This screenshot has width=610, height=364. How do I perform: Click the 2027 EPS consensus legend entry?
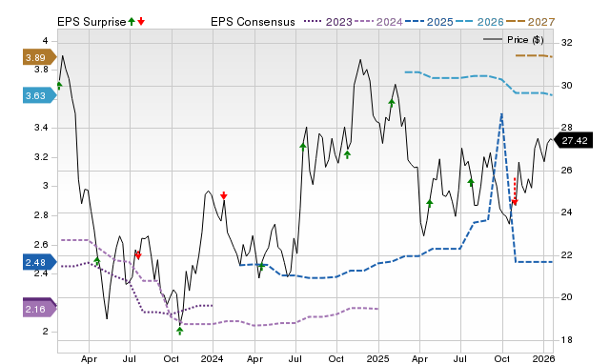(x=530, y=22)
